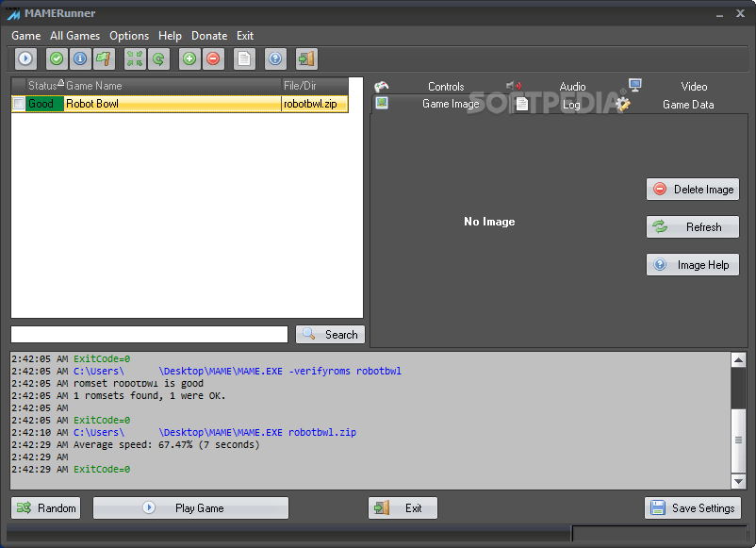Screen dimensions: 756x548
Task: Click the Delete Image button
Action: (692, 189)
